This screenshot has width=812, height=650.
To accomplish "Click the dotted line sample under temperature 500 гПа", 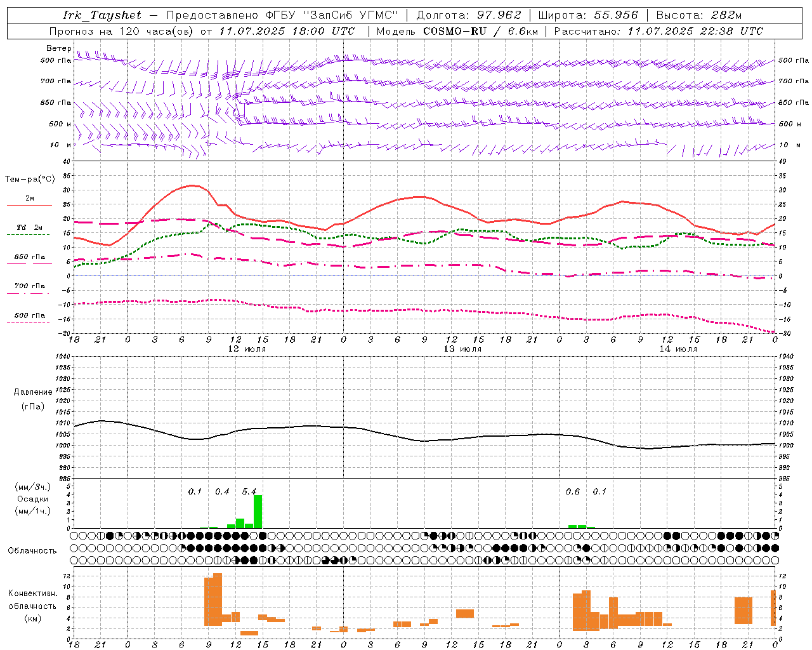I will click(28, 322).
